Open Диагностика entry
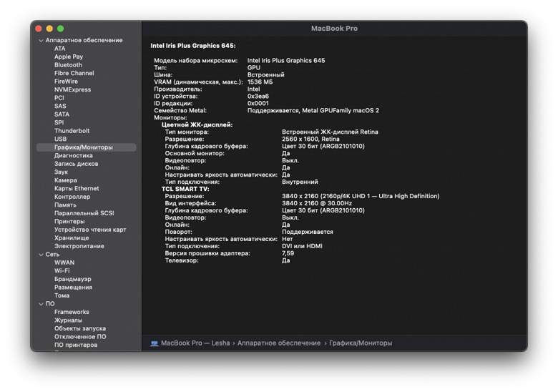 pyautogui.click(x=73, y=155)
